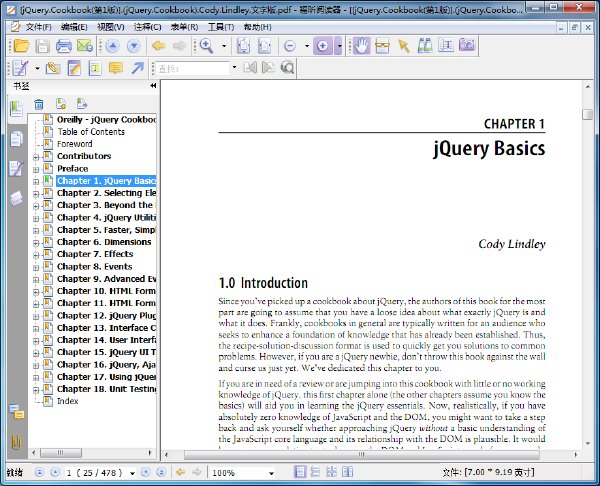Select the Zoom In magnifier tool

(206, 46)
